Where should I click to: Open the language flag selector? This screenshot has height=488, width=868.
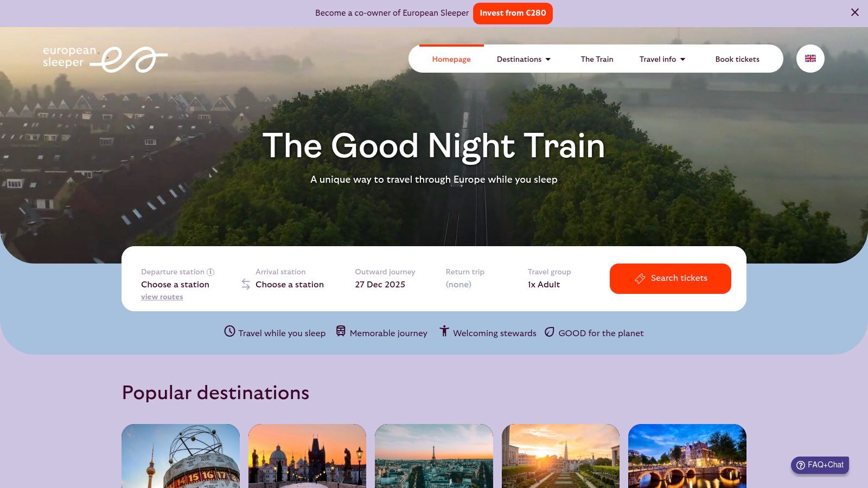click(810, 59)
